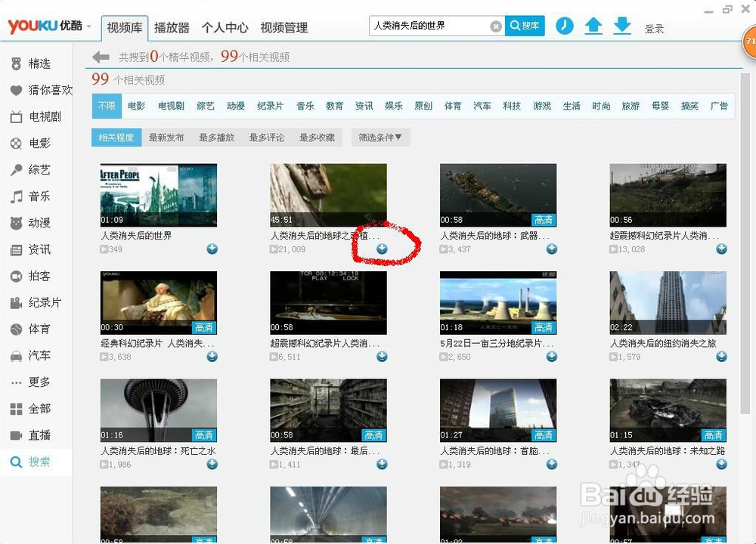Download video 人类消失后的地球：武器
The width and height of the screenshot is (756, 544).
(x=552, y=249)
